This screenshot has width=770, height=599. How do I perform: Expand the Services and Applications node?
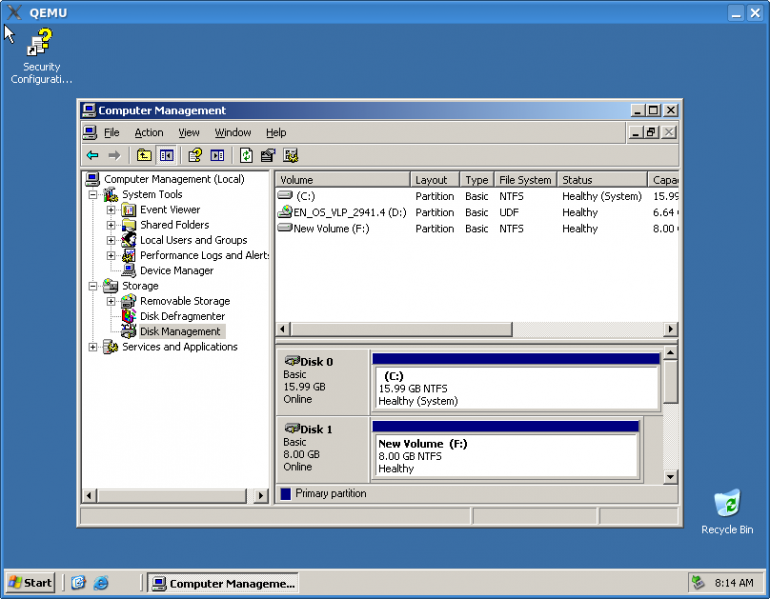93,347
